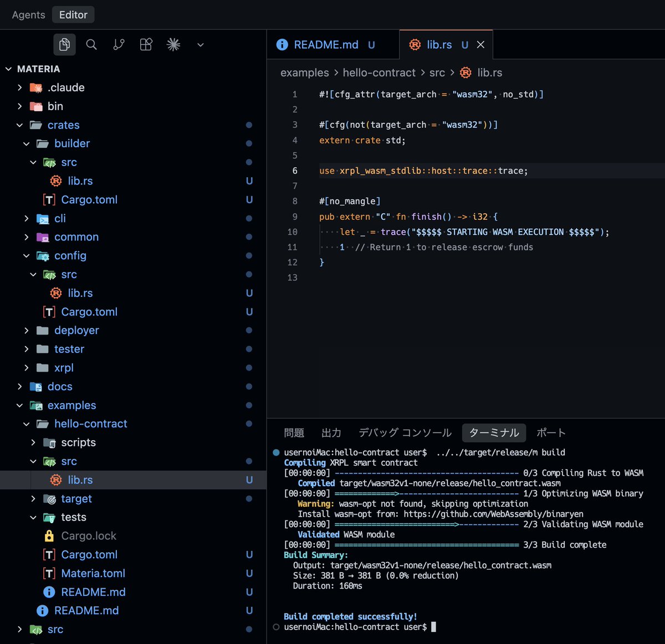Click the hello-contract breadcrumb
This screenshot has height=644, width=665.
point(379,73)
